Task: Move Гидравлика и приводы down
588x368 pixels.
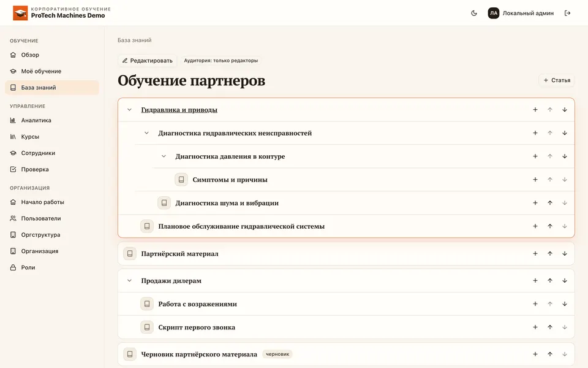Action: pyautogui.click(x=564, y=110)
